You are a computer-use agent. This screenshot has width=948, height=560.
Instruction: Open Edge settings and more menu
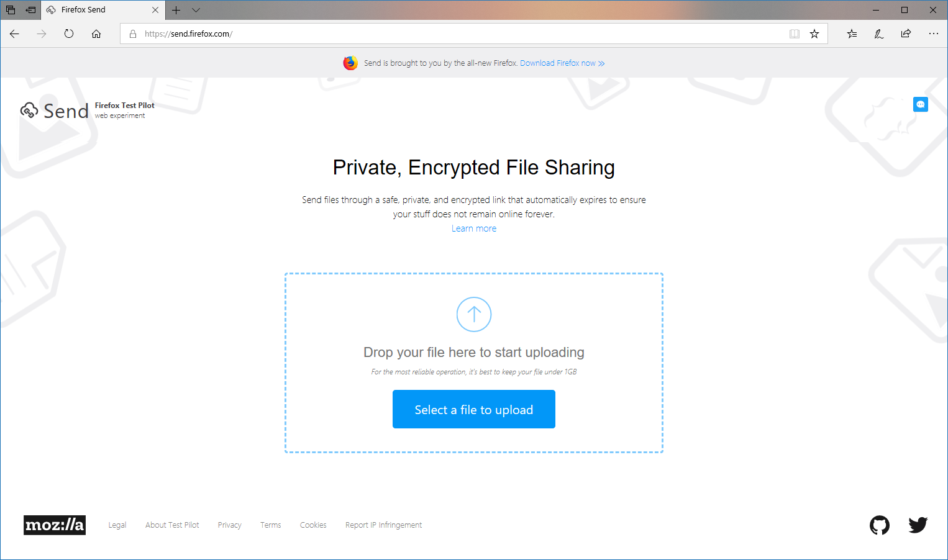(933, 34)
